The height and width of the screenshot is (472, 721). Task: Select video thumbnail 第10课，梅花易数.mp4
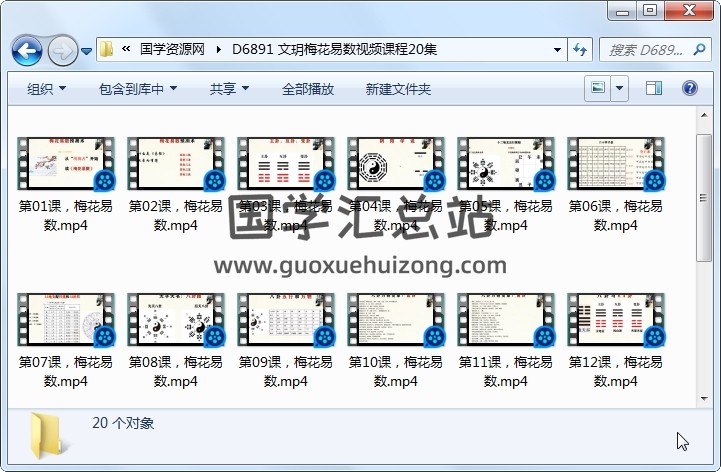click(x=395, y=320)
